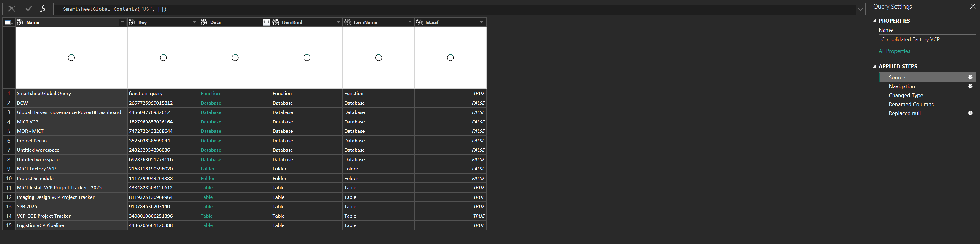Open the All Properties link
Image resolution: width=980 pixels, height=244 pixels.
[894, 51]
